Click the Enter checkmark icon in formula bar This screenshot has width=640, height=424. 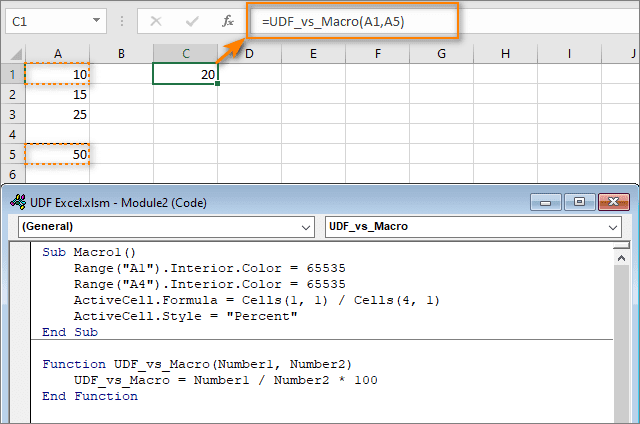[x=192, y=21]
